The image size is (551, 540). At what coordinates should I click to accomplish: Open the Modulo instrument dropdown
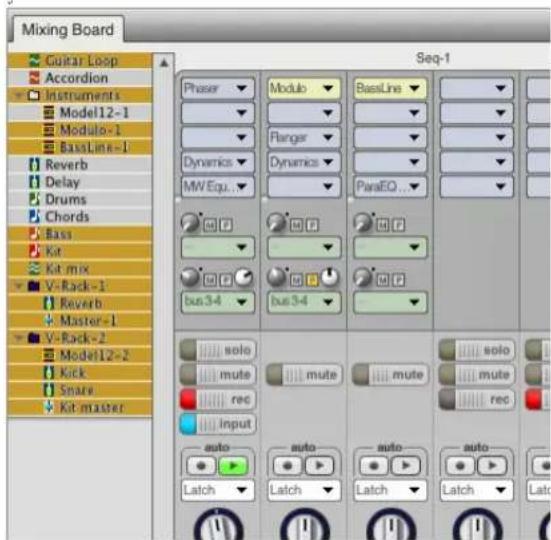304,88
